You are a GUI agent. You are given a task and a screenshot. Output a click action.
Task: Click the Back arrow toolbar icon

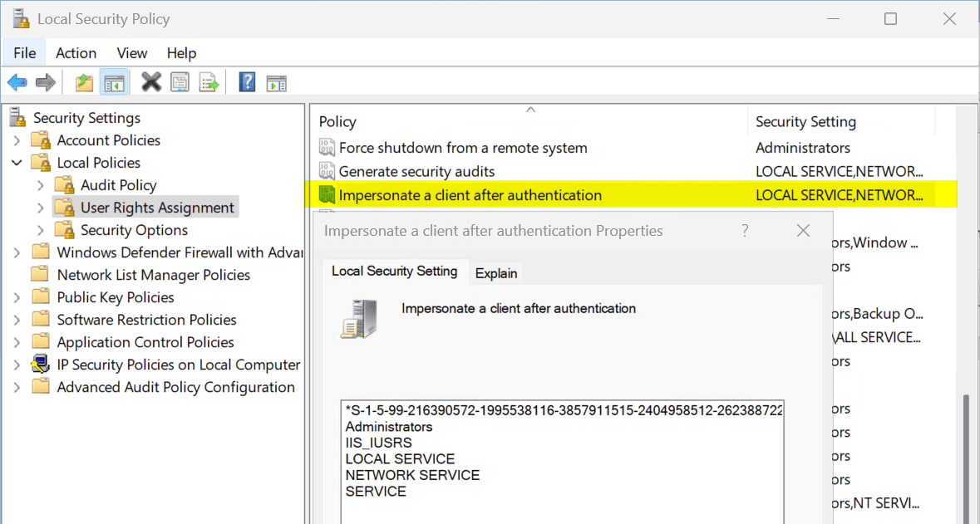pyautogui.click(x=17, y=82)
